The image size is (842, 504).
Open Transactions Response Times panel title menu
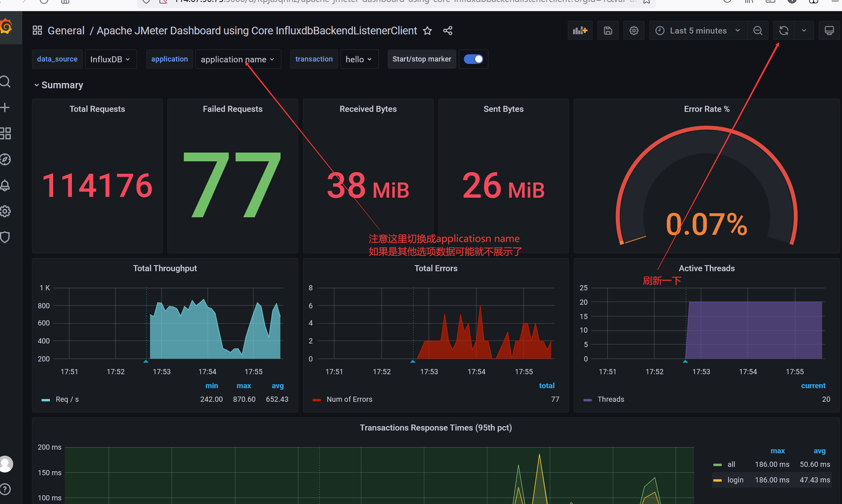(436, 428)
